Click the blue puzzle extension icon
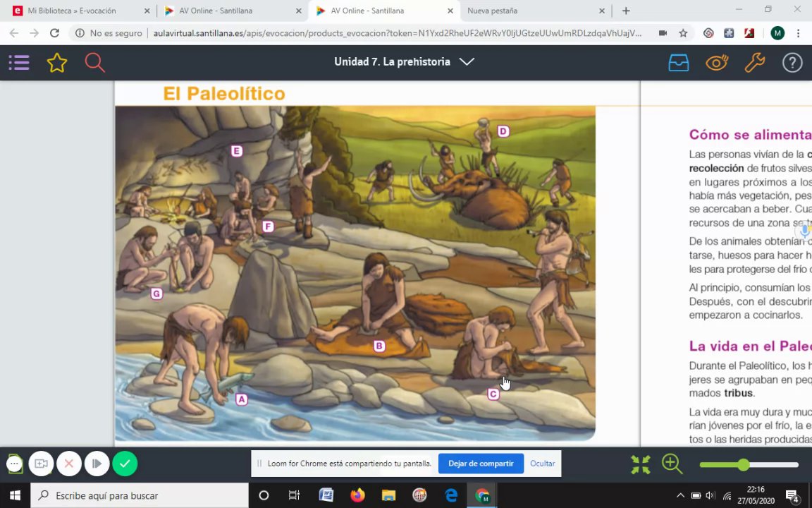 pos(729,33)
